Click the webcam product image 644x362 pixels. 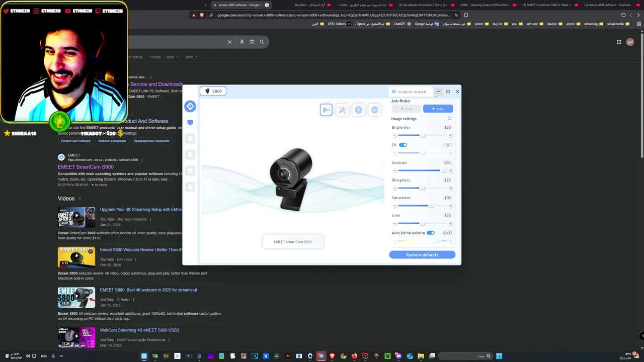pos(291,179)
